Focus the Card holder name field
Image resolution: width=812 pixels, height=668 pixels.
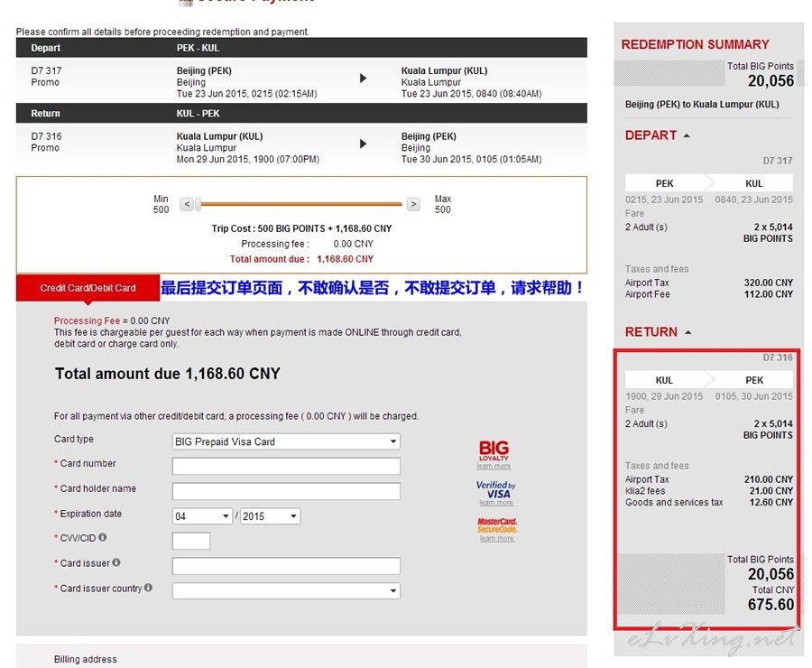point(286,491)
